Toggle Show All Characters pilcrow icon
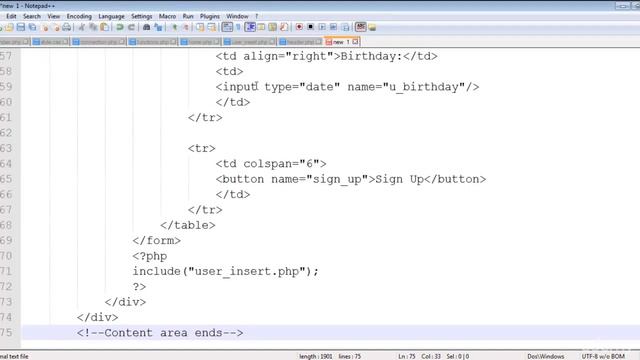This screenshot has height=360, width=640. coord(238,27)
